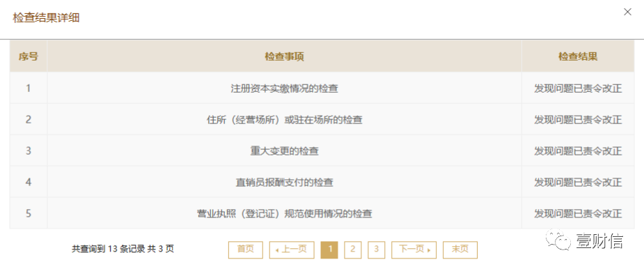Go to the 末页 last page
Image resolution: width=644 pixels, height=269 pixels.
[460, 249]
